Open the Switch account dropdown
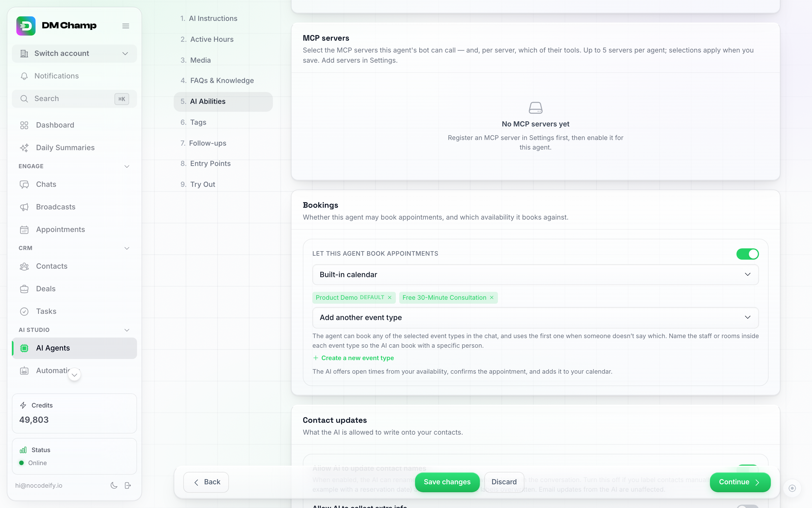Viewport: 812px width, 508px height. coord(74,54)
